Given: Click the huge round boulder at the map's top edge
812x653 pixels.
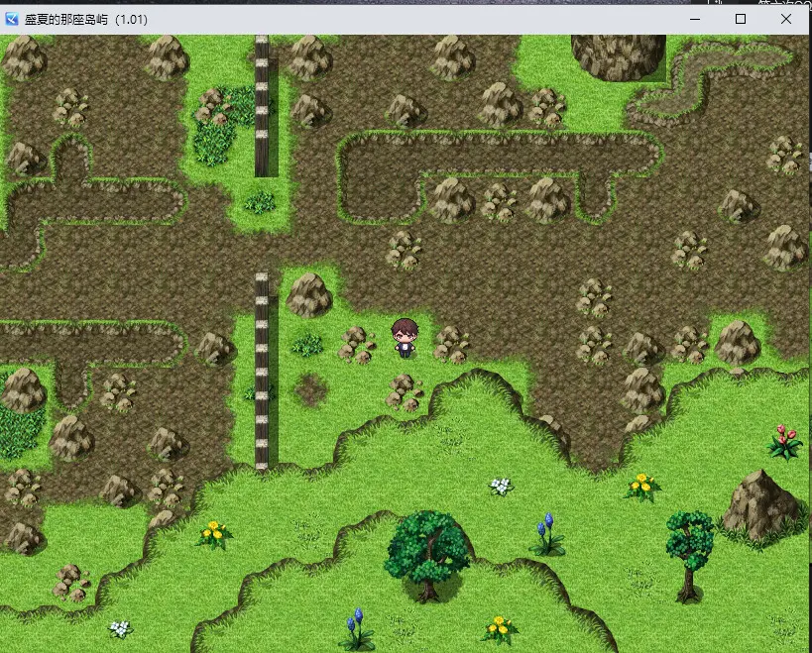Looking at the screenshot, I should pos(619,57).
